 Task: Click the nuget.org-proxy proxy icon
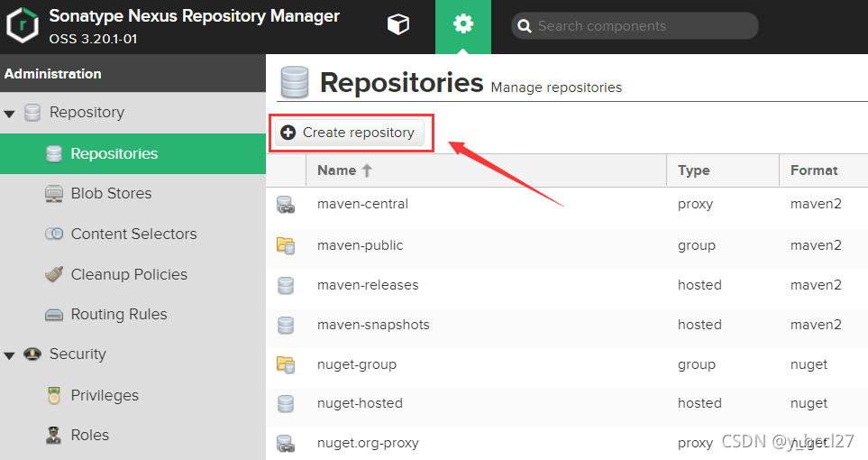coord(286,444)
